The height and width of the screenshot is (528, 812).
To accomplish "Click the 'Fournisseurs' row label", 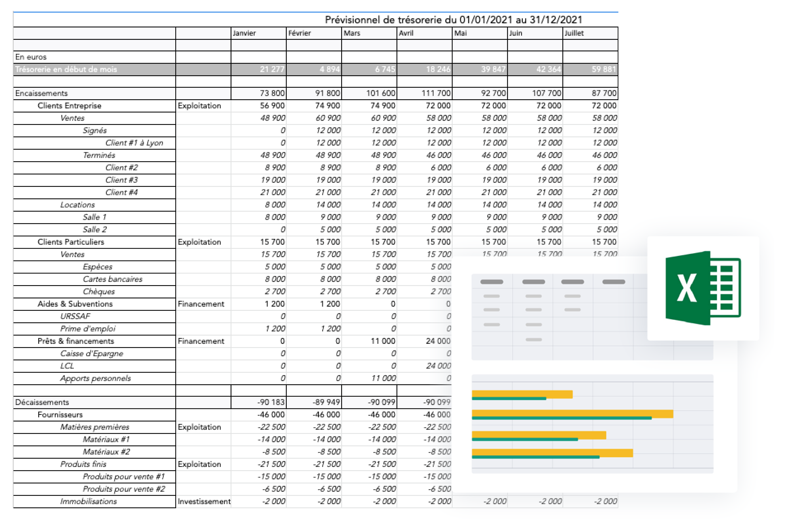I will coord(95,415).
